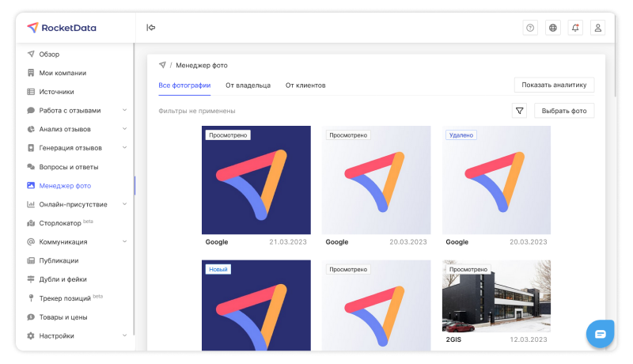Collapse sidebar using the arrow icon
Screen dimensions: 633x364
pos(150,28)
